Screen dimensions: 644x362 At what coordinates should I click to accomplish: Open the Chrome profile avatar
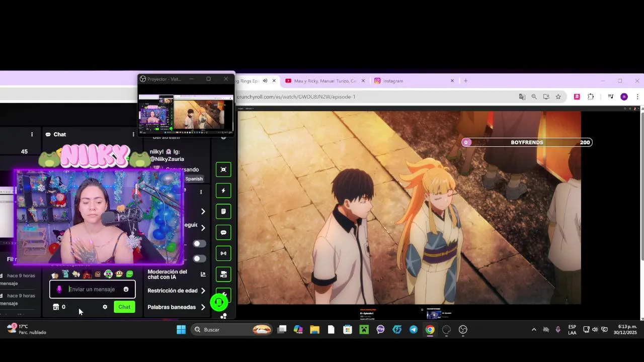click(624, 97)
